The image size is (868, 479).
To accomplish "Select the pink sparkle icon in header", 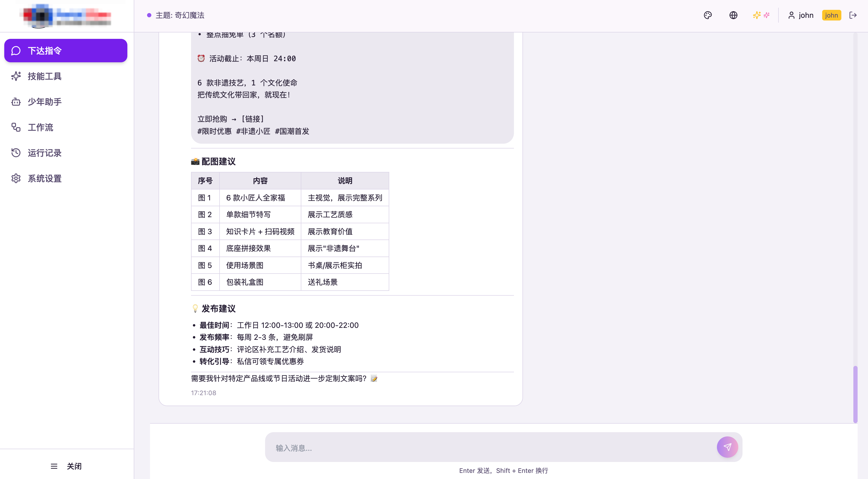I will pos(767,15).
